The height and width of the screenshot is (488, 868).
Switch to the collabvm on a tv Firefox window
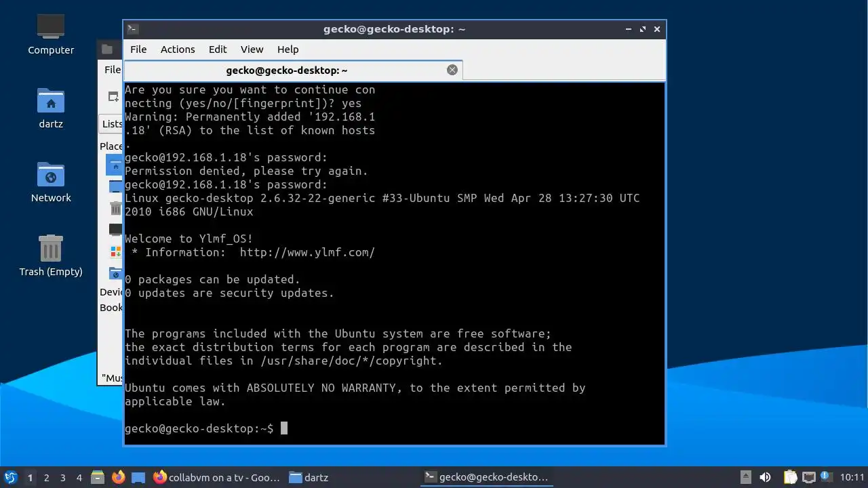point(217,477)
